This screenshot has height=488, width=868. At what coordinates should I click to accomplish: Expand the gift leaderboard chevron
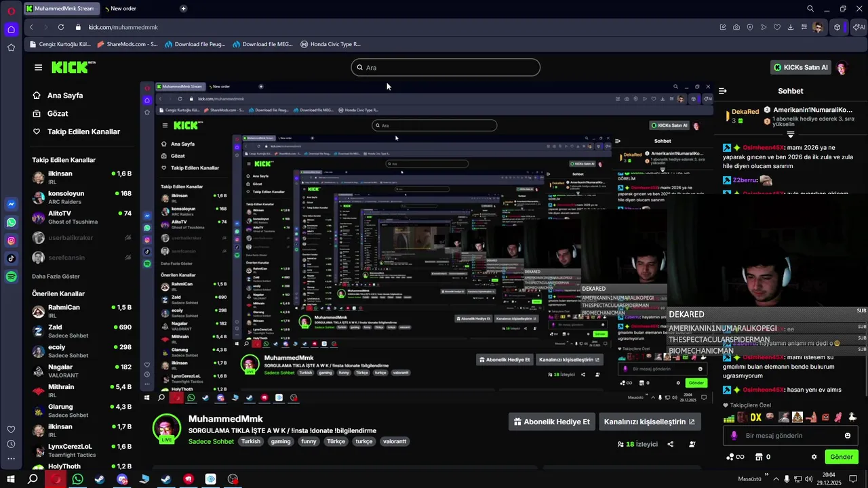coord(791,135)
